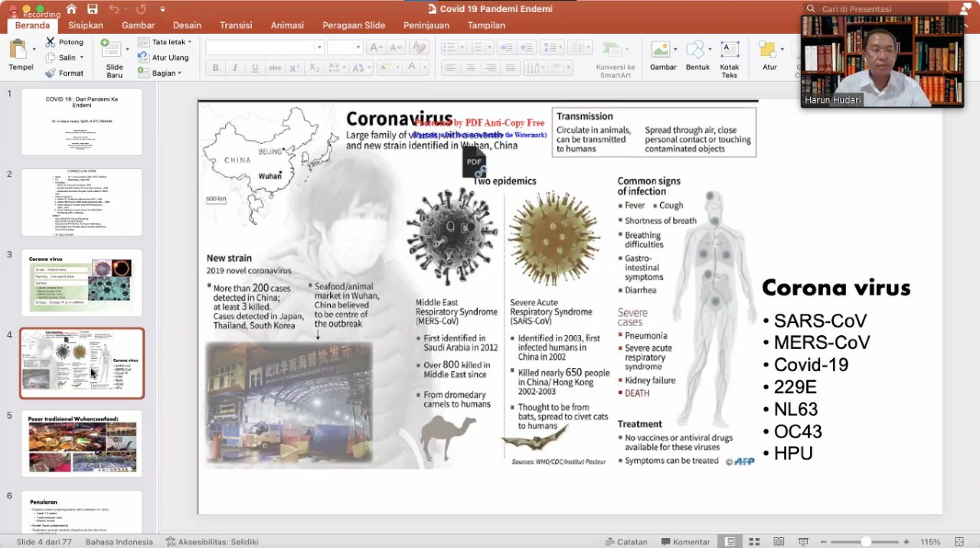Copy selection with Salin
The image size is (980, 548).
[x=61, y=57]
